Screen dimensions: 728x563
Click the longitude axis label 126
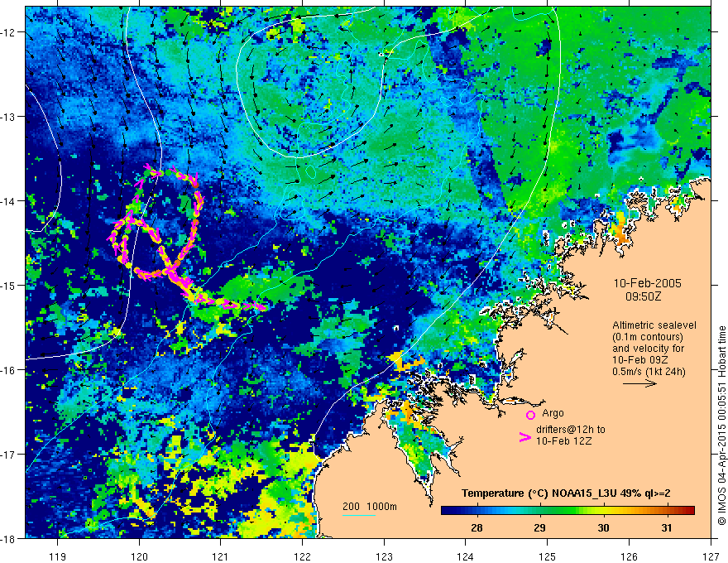pos(629,556)
